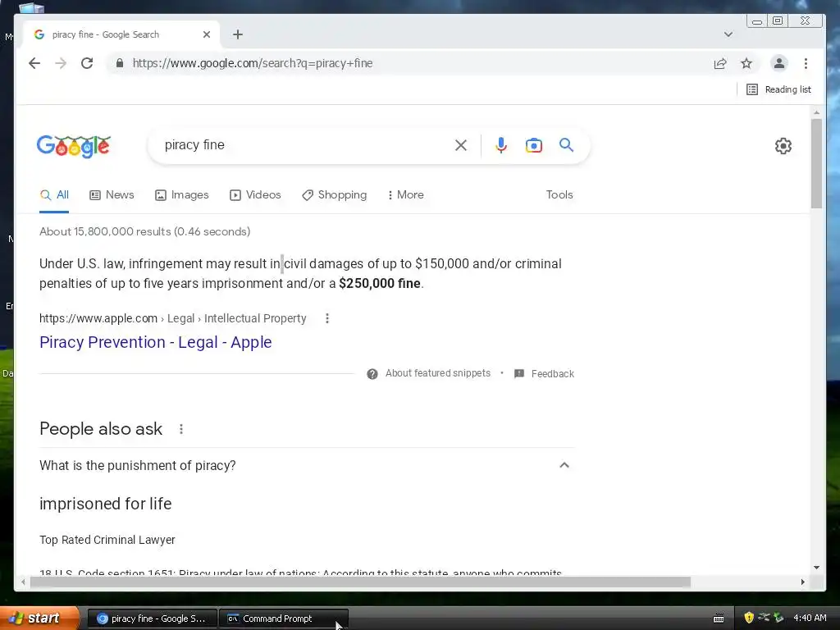Image resolution: width=840 pixels, height=630 pixels.
Task: Open the Windows Start menu
Action: (x=39, y=619)
